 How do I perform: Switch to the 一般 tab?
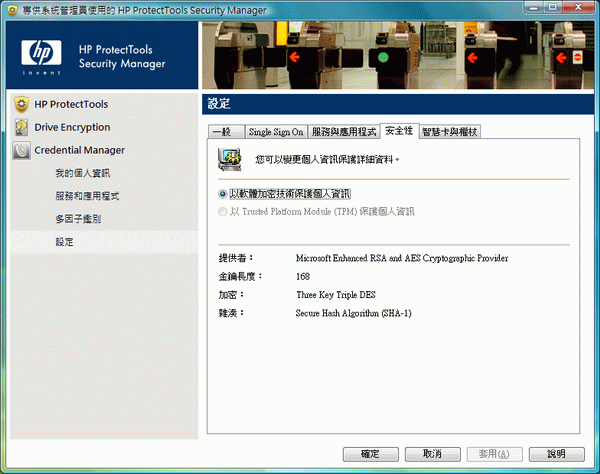[x=226, y=132]
